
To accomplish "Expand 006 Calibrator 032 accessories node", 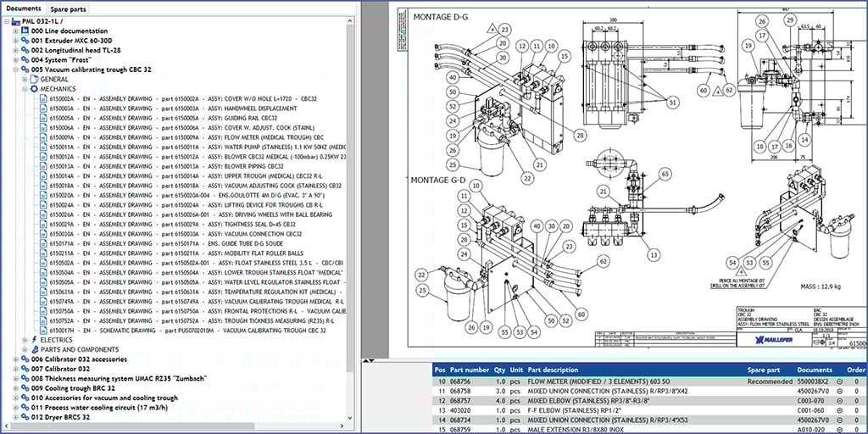I will tap(16, 359).
